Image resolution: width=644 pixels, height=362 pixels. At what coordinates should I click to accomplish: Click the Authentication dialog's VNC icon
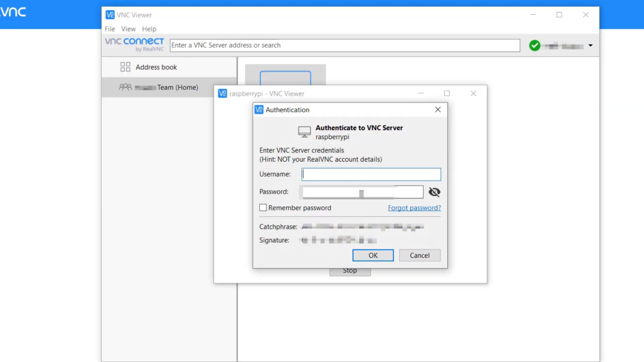pos(259,109)
